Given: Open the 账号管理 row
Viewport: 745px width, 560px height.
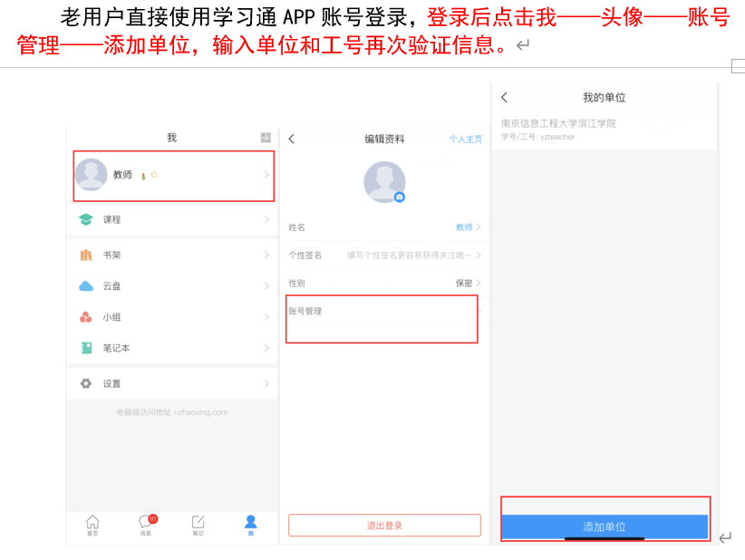Looking at the screenshot, I should 384,311.
